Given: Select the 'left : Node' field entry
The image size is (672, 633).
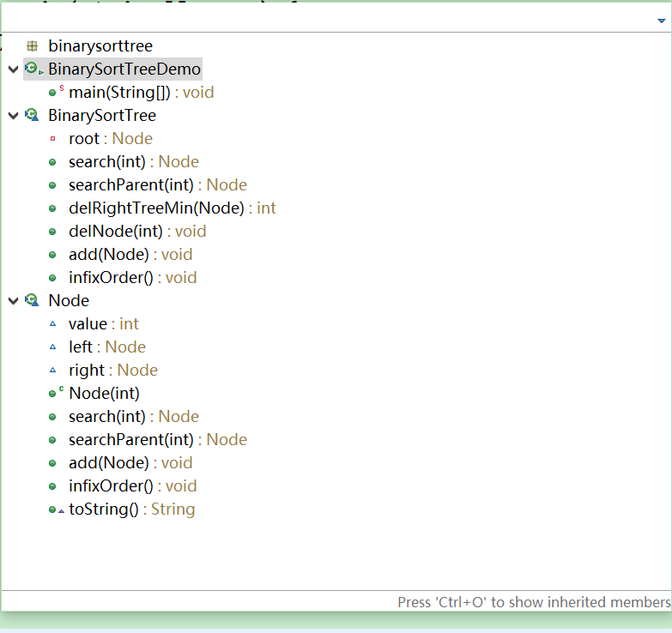Looking at the screenshot, I should (107, 347).
